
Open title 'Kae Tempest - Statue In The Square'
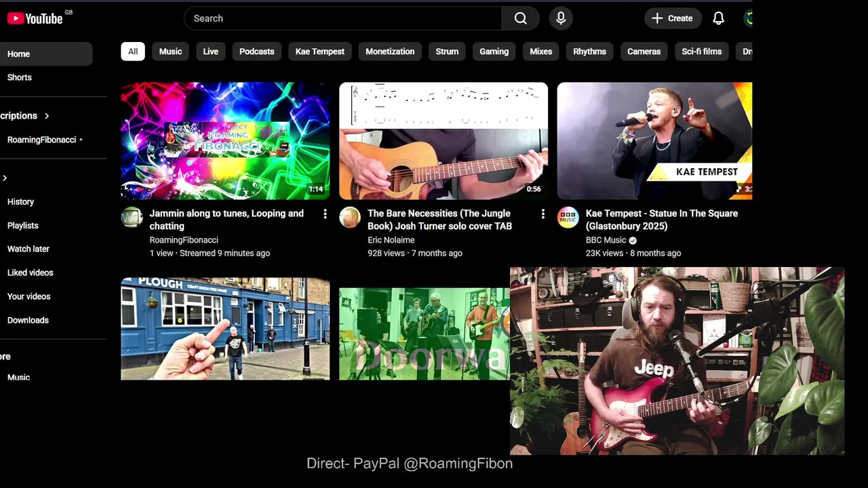click(x=662, y=220)
